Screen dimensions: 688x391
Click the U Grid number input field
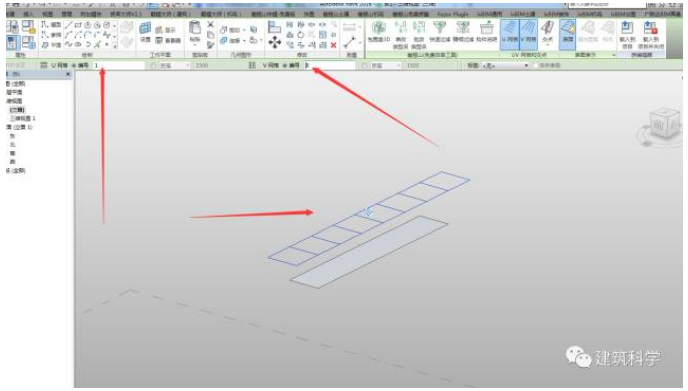118,65
